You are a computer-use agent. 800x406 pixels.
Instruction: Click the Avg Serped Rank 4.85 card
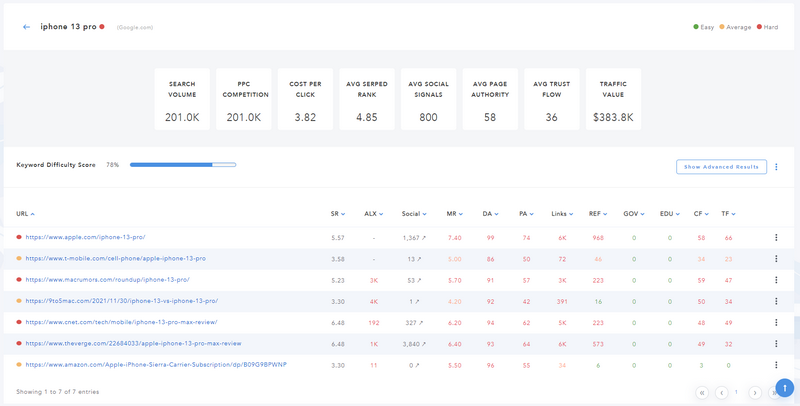[x=367, y=99]
